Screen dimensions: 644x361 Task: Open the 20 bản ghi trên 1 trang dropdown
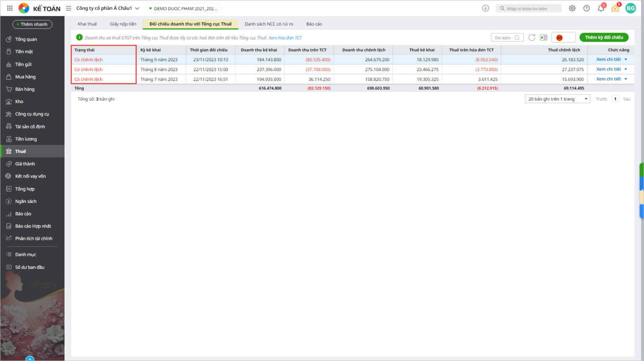pos(557,99)
